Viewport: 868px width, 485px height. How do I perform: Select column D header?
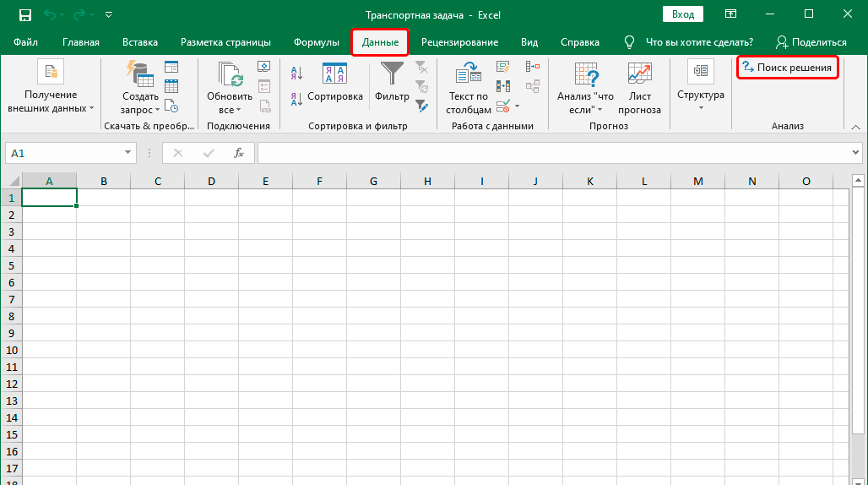211,181
